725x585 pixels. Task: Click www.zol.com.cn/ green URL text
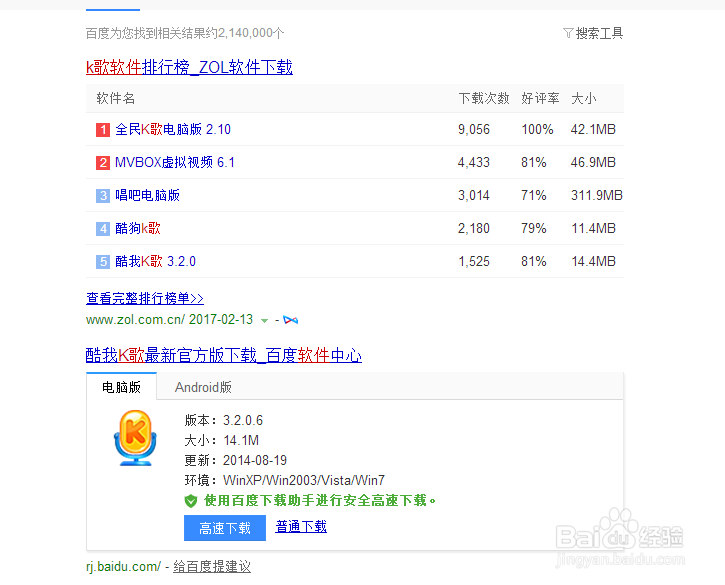[135, 320]
